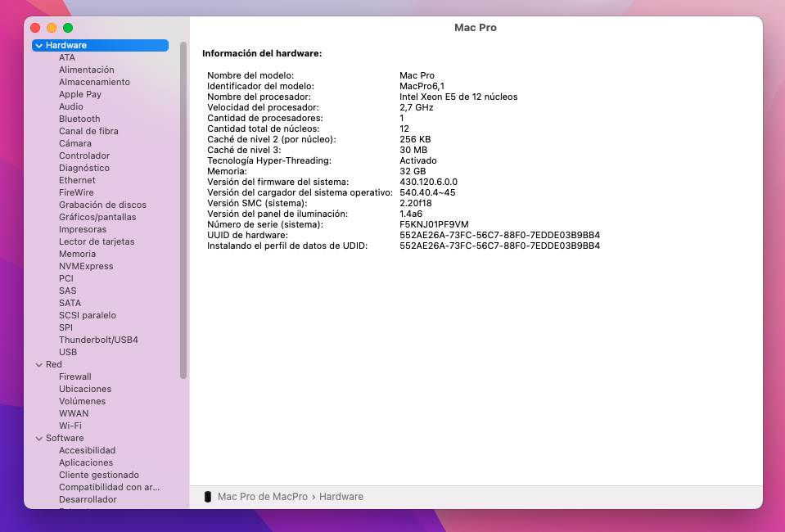Click Hardware in the bottom path bar
The height and width of the screenshot is (532, 785).
(x=341, y=497)
